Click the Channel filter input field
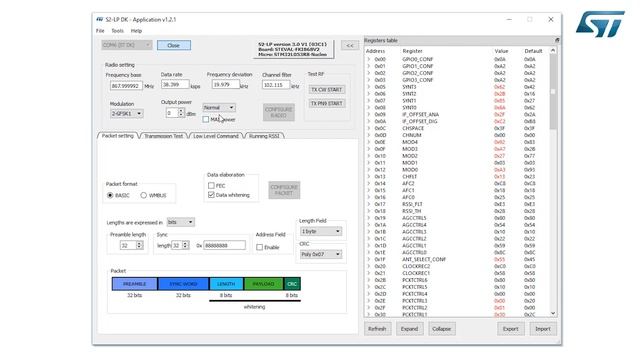The width and height of the screenshot is (640, 360). [x=276, y=85]
